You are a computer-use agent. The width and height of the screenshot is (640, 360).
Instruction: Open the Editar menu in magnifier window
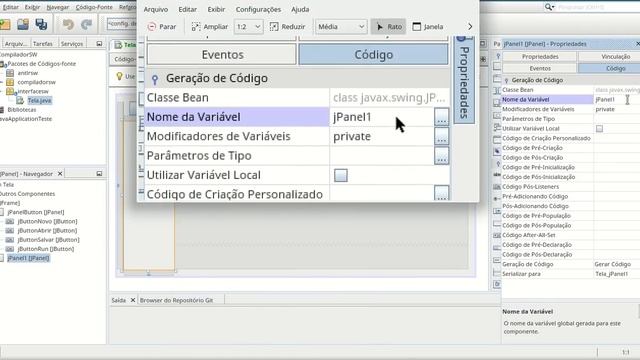(187, 9)
